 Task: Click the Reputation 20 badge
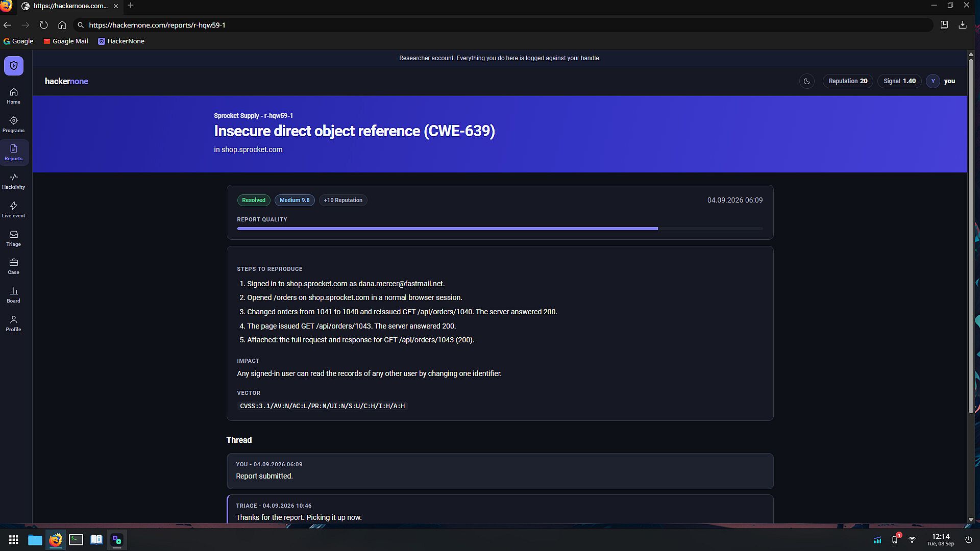(848, 81)
